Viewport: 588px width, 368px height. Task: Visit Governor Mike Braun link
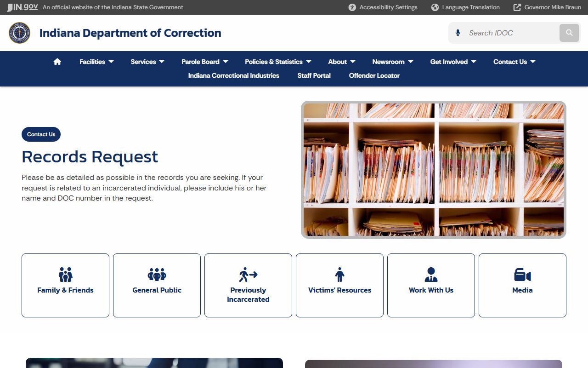(x=553, y=7)
